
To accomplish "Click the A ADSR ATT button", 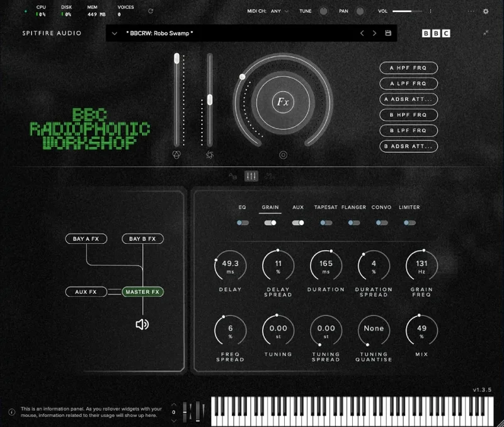I will point(408,99).
